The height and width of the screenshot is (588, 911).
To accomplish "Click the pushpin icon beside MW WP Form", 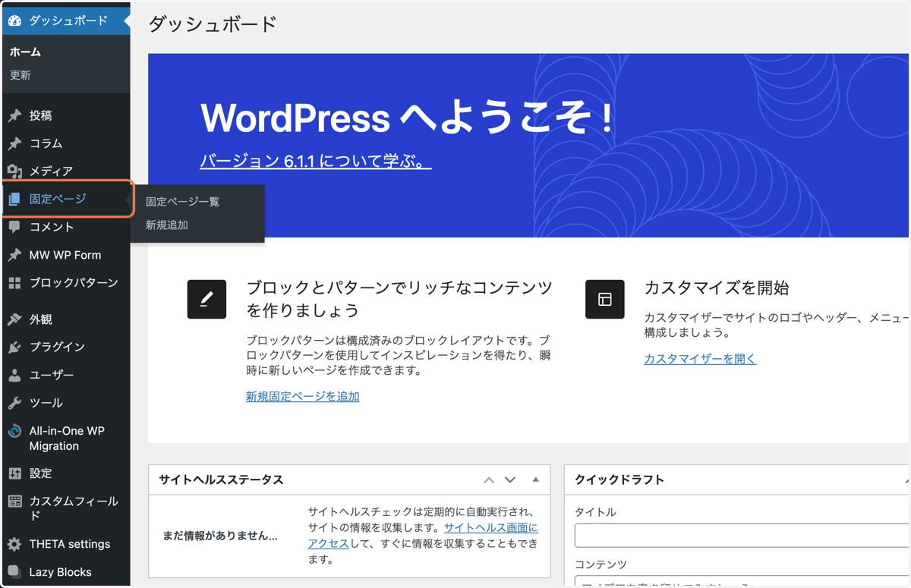I will [x=14, y=255].
